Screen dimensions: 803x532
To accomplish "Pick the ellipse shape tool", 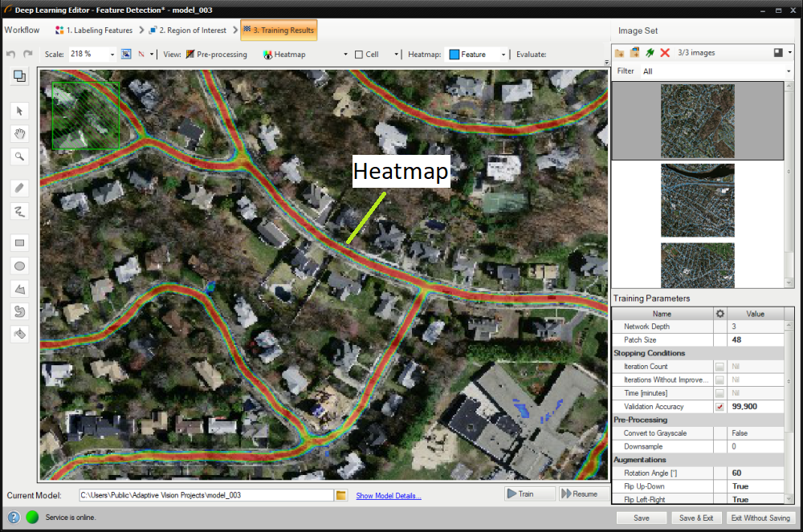I will click(x=20, y=266).
